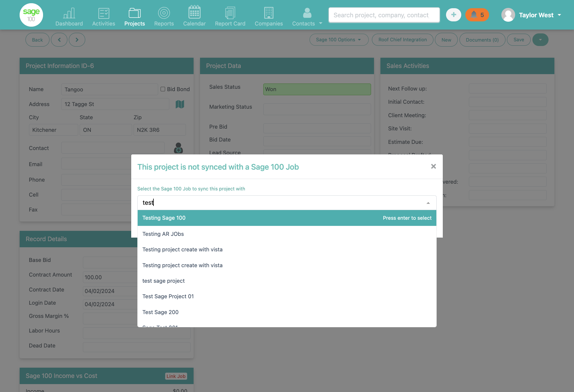Image resolution: width=574 pixels, height=392 pixels.
Task: Click add contact person icon
Action: click(x=178, y=148)
